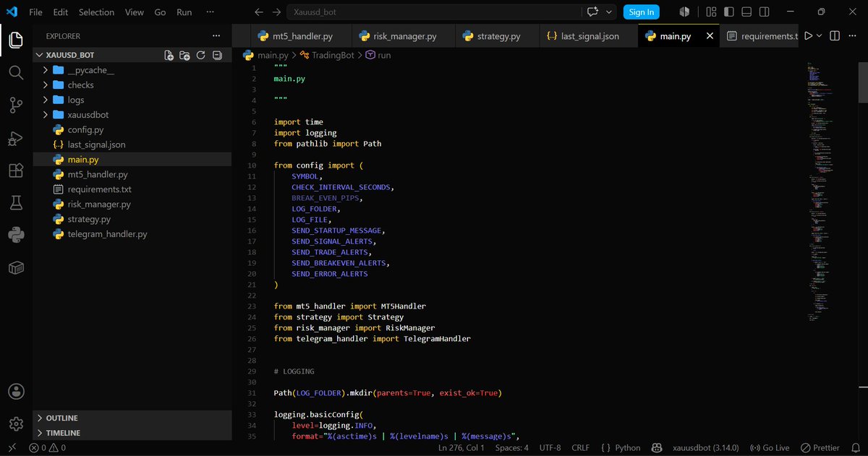Open the Accounts icon in activity bar

[x=16, y=391]
